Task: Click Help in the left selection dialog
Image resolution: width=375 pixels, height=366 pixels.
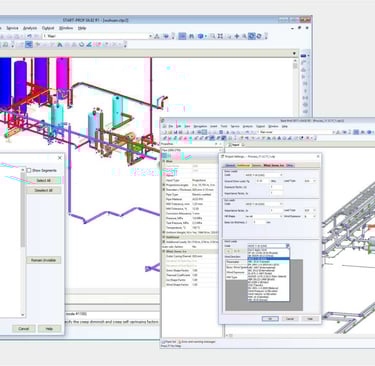Action: click(x=49, y=329)
